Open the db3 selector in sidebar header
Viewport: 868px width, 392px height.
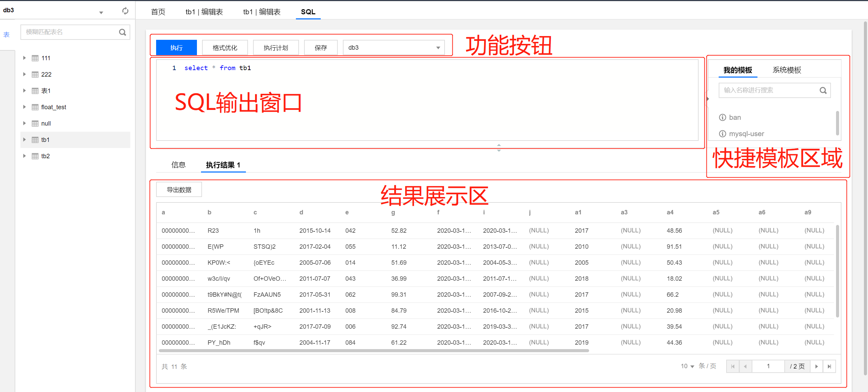pyautogui.click(x=101, y=13)
